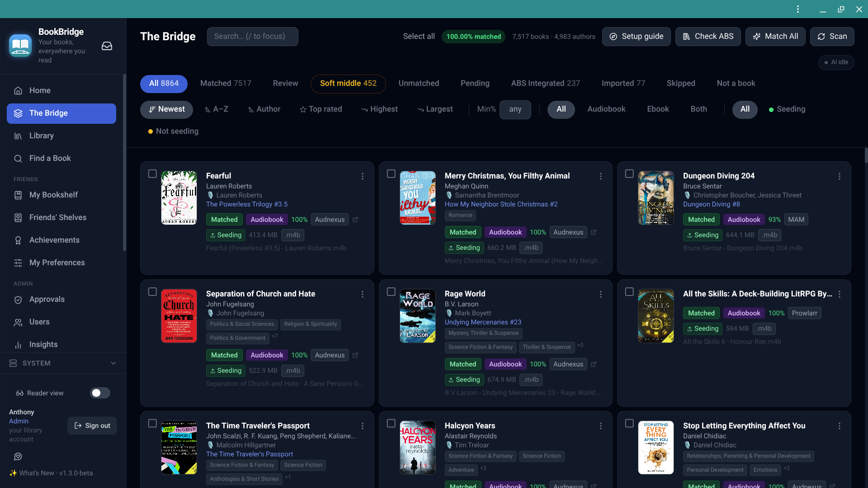This screenshot has height=488, width=868.
Task: Focus the Search books field
Action: click(x=253, y=37)
